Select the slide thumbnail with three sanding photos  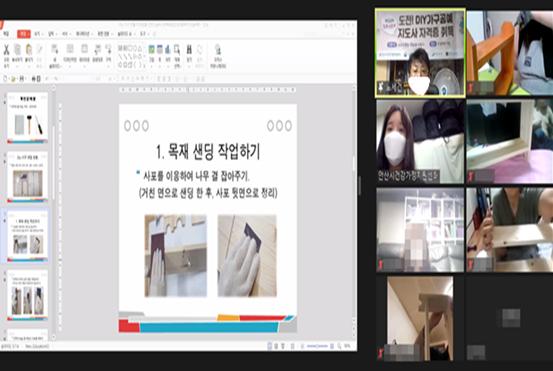[28, 295]
